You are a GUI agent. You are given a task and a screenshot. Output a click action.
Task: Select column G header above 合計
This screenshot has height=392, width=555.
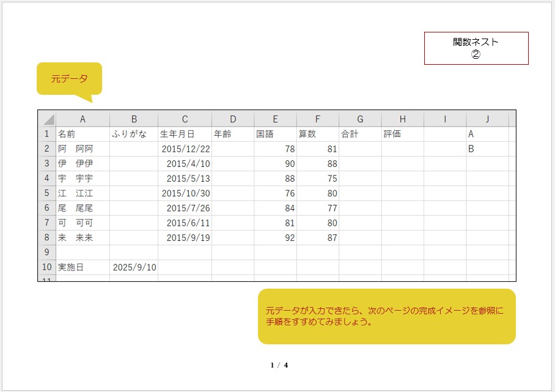pyautogui.click(x=360, y=119)
